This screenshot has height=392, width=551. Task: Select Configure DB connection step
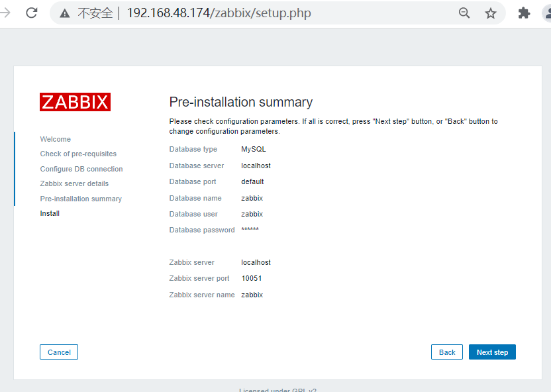coord(81,169)
